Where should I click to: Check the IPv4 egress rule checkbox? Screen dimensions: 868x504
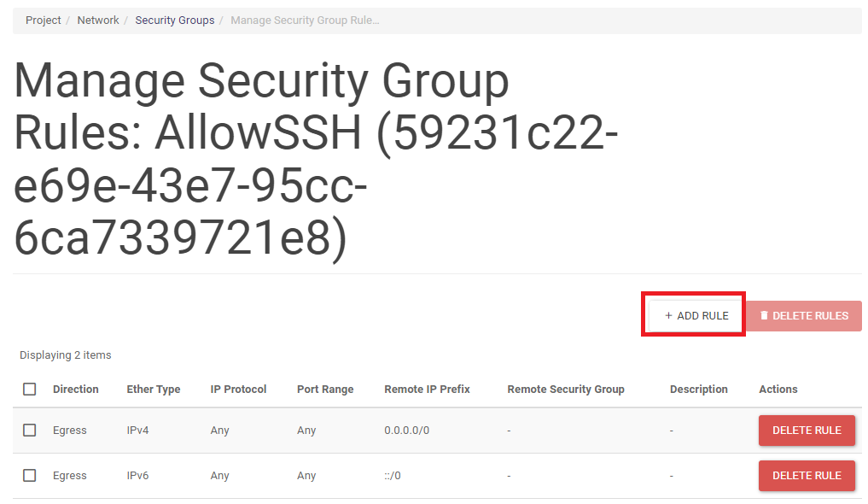[30, 431]
